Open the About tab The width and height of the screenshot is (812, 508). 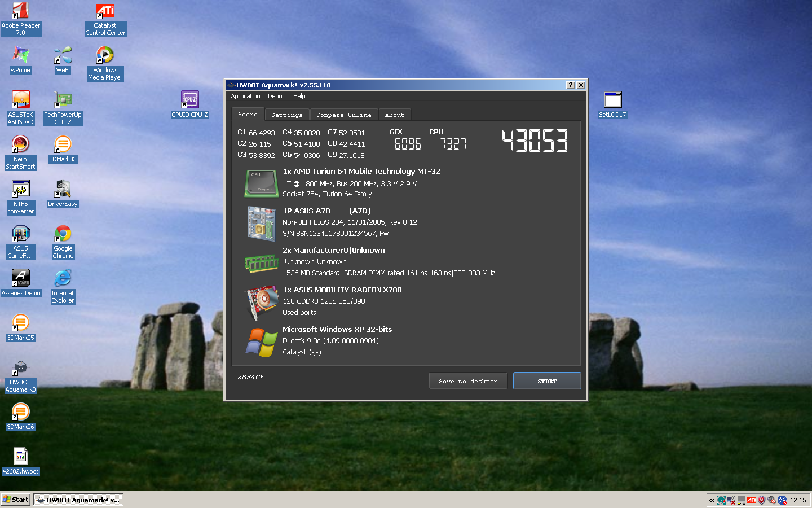tap(395, 115)
